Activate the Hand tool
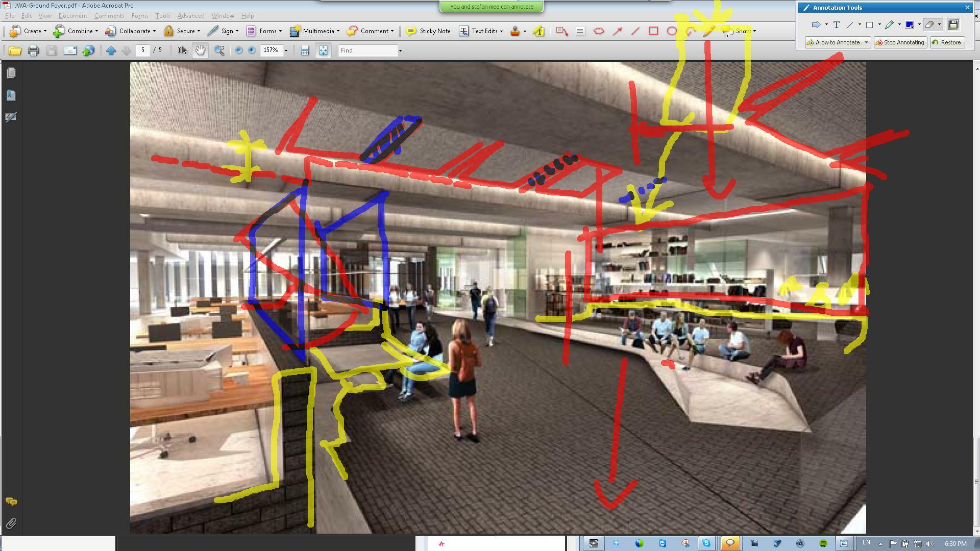The height and width of the screenshot is (551, 980). pyautogui.click(x=200, y=51)
